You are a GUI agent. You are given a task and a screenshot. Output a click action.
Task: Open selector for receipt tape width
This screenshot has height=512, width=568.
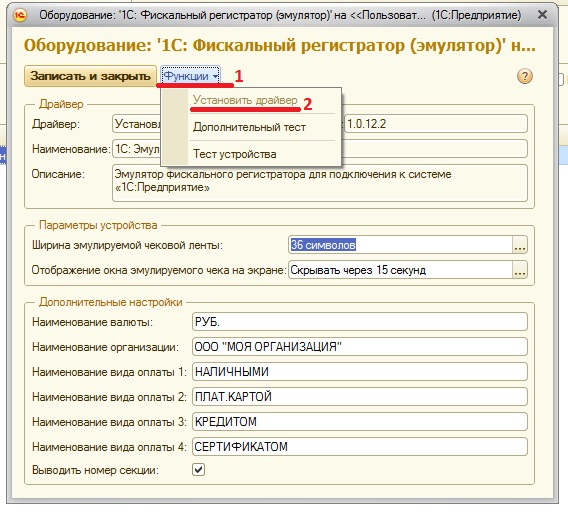(520, 245)
